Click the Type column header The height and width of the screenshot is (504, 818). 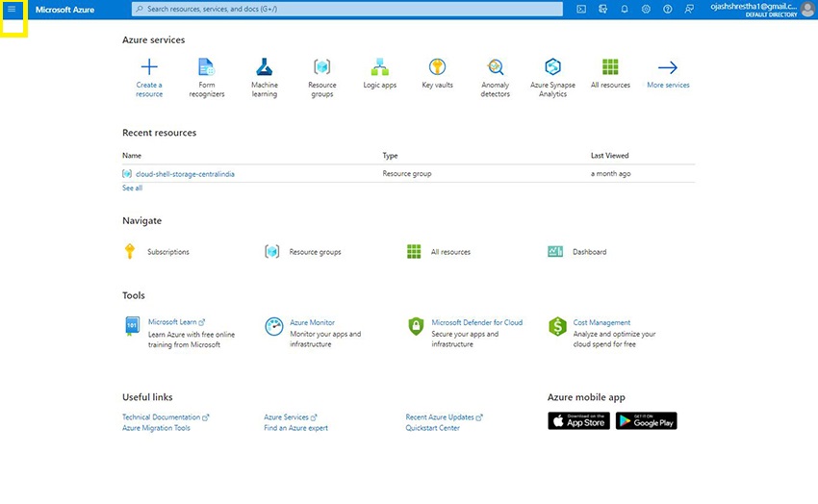coord(390,155)
